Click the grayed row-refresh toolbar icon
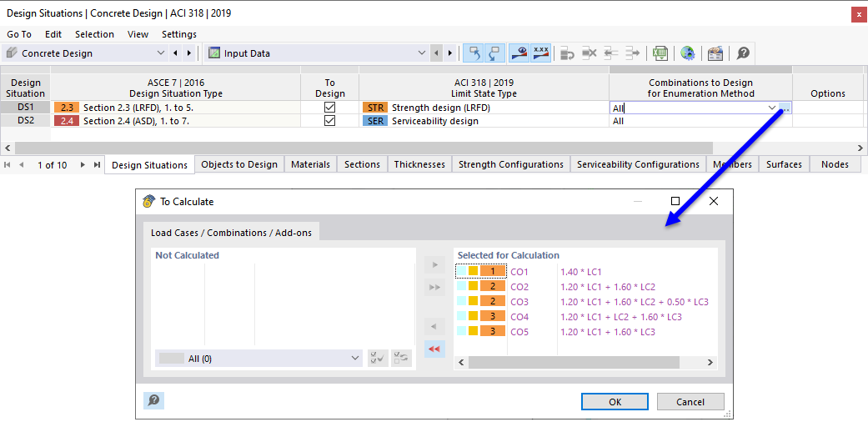 click(568, 53)
